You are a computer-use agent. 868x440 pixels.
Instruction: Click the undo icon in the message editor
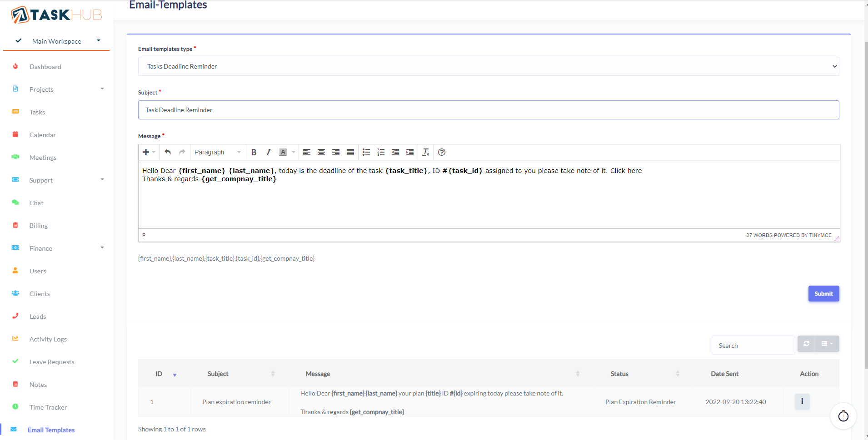(167, 152)
